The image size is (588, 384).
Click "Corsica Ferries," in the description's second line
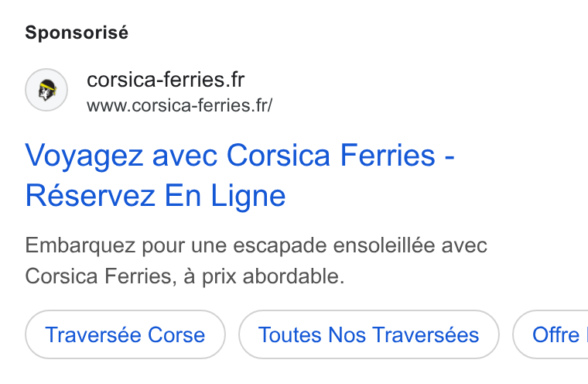point(101,276)
